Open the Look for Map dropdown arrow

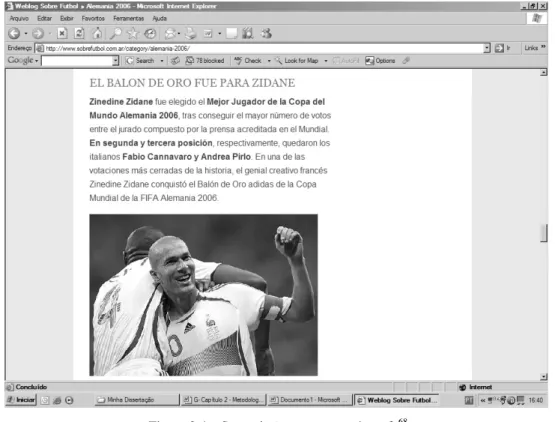[326, 61]
